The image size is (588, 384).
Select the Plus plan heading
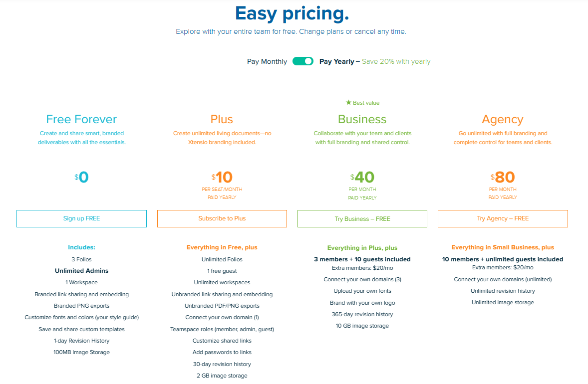222,119
